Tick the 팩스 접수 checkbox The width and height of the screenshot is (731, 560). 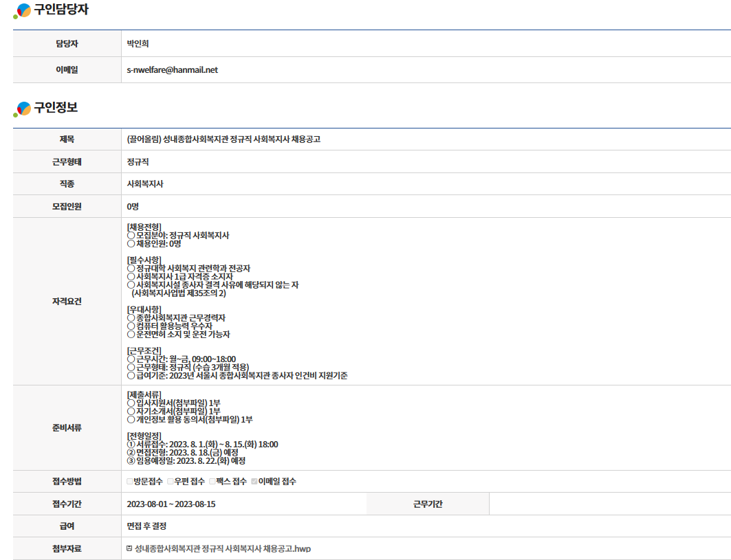point(212,482)
